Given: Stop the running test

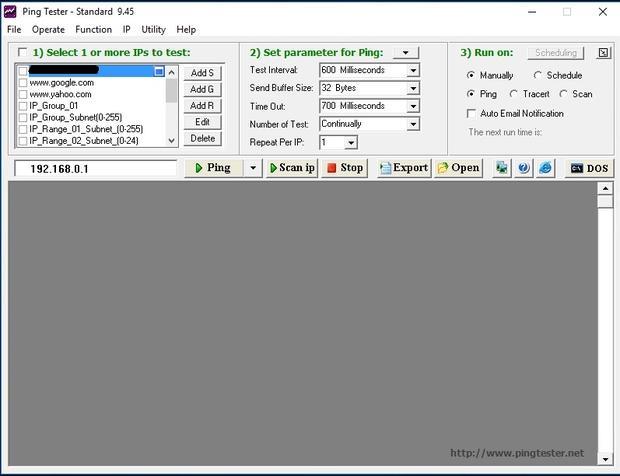Looking at the screenshot, I should tap(344, 168).
